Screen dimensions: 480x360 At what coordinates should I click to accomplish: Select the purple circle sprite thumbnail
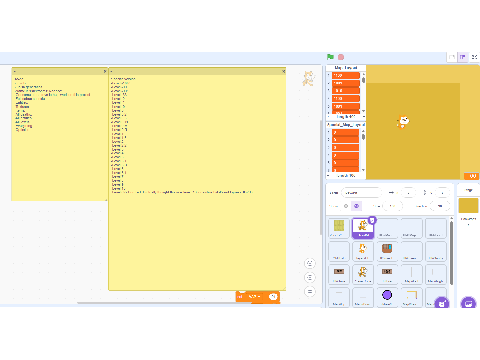pos(387,297)
